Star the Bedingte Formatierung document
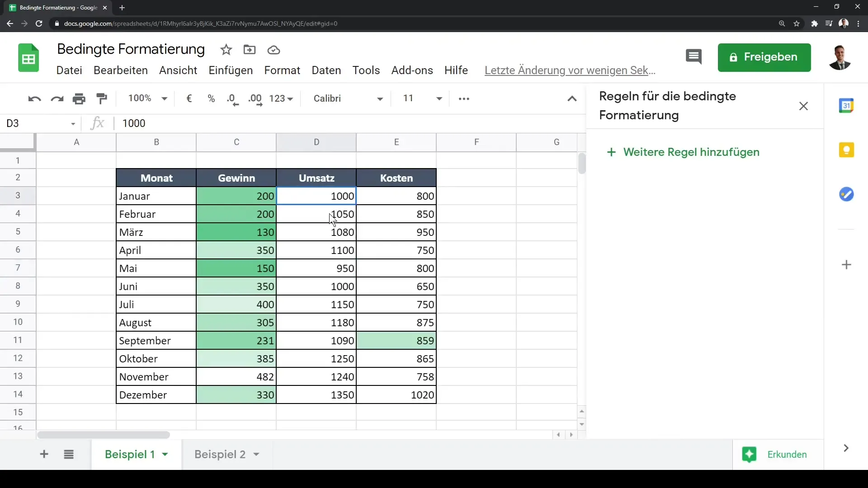868x488 pixels. click(x=226, y=50)
